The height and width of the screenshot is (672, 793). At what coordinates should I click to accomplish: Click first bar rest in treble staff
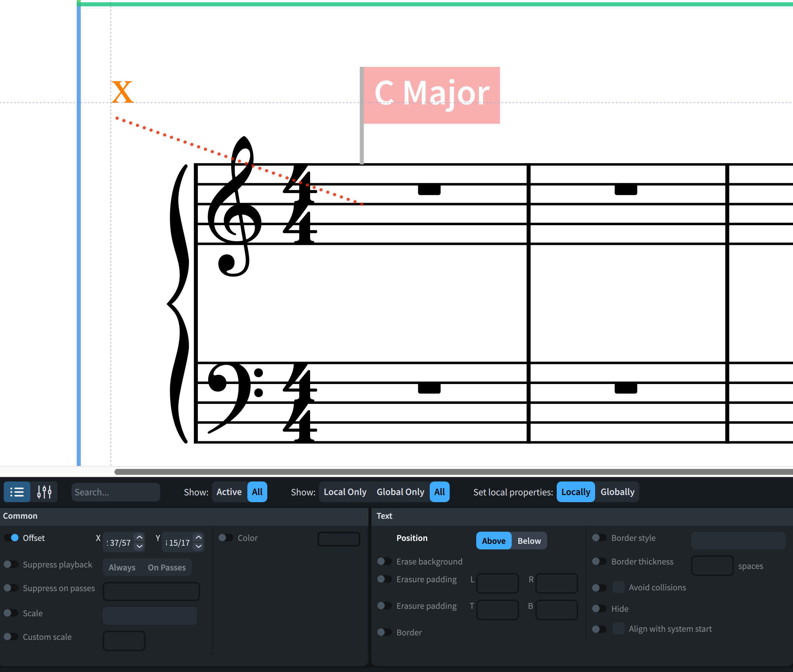tap(429, 189)
